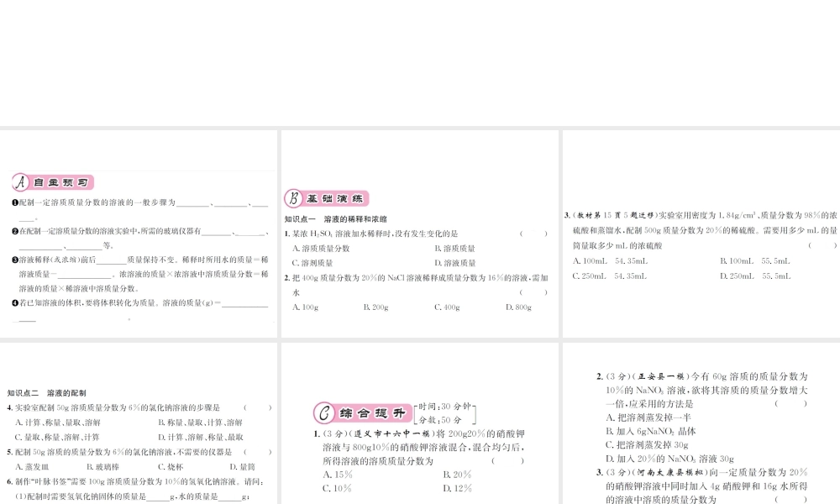This screenshot has height=504, width=840.
Task: Choose option B. 溶质质量
Action: 454,249
